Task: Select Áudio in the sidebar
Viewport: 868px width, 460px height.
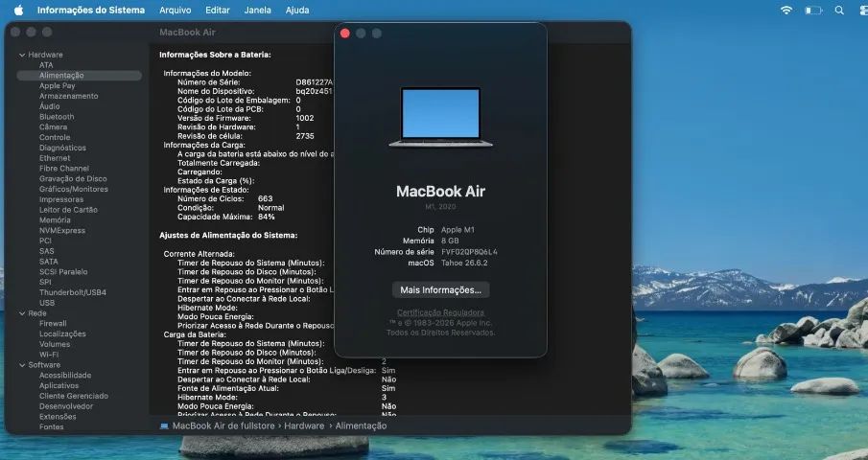Action: tap(50, 106)
